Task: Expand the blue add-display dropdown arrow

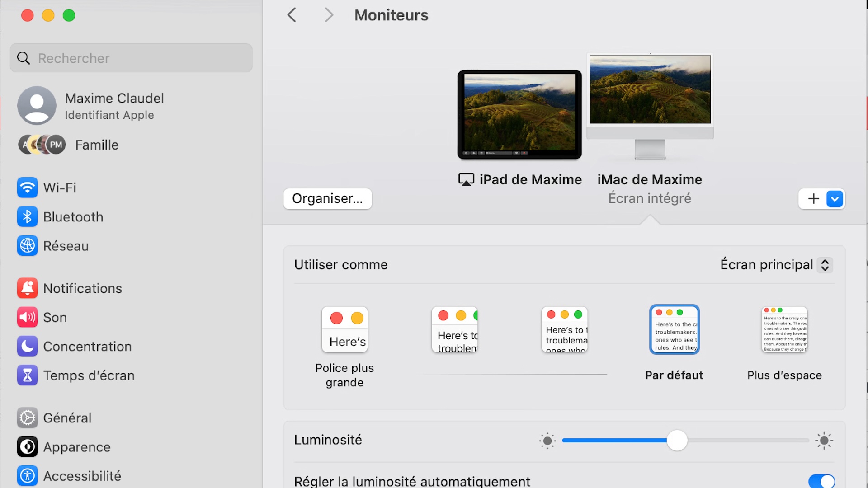Action: coord(835,199)
